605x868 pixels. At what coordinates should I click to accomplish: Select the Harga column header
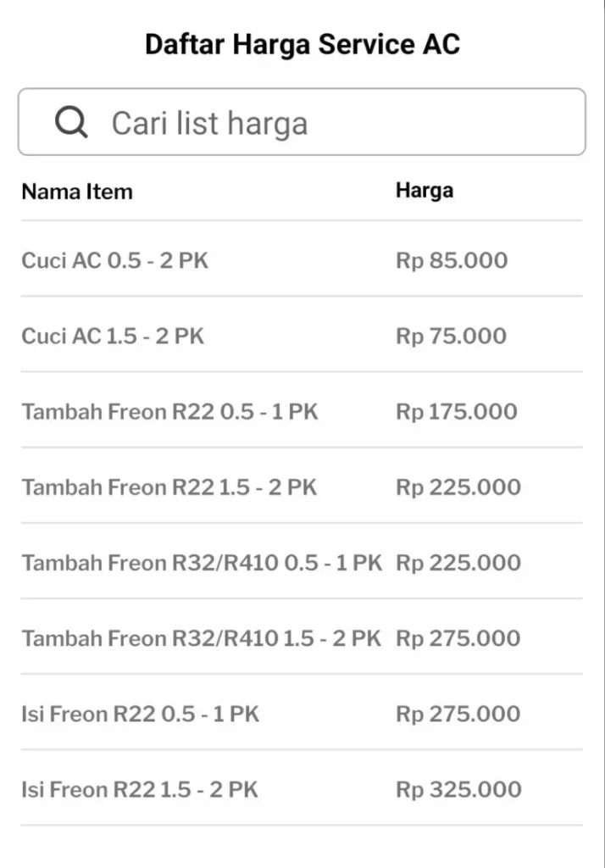(424, 190)
